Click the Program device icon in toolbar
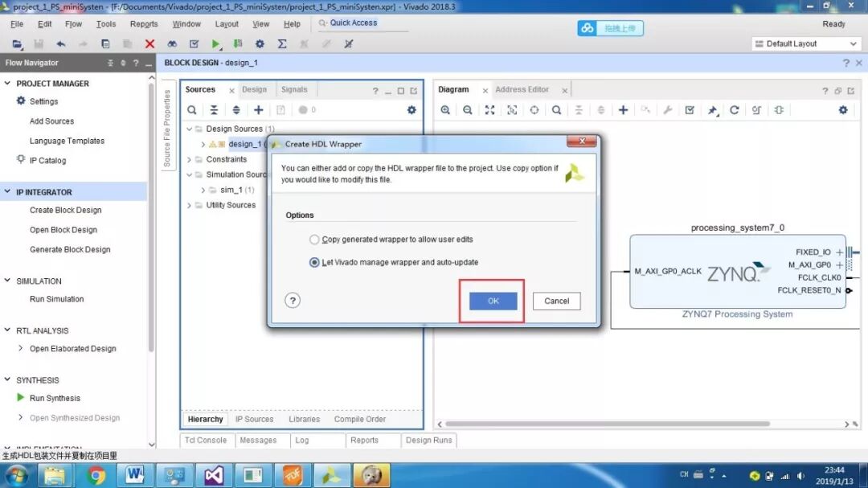 (x=238, y=43)
